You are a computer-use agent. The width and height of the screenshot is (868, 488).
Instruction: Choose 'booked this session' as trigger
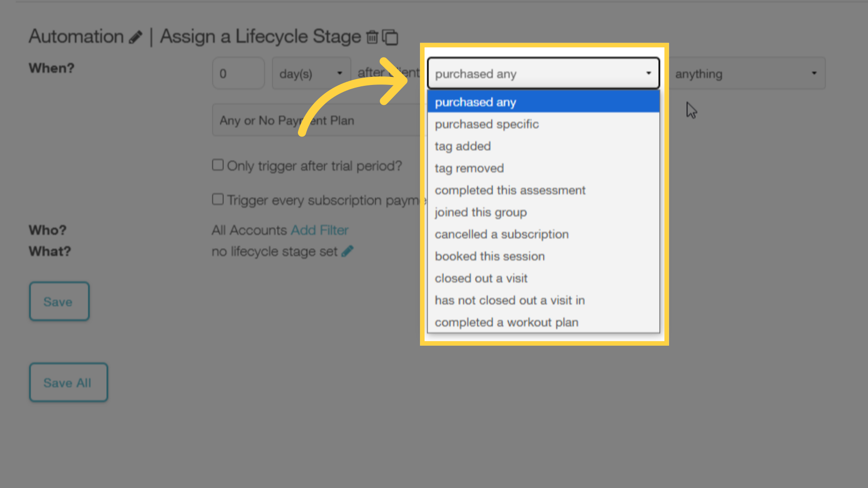tap(490, 256)
